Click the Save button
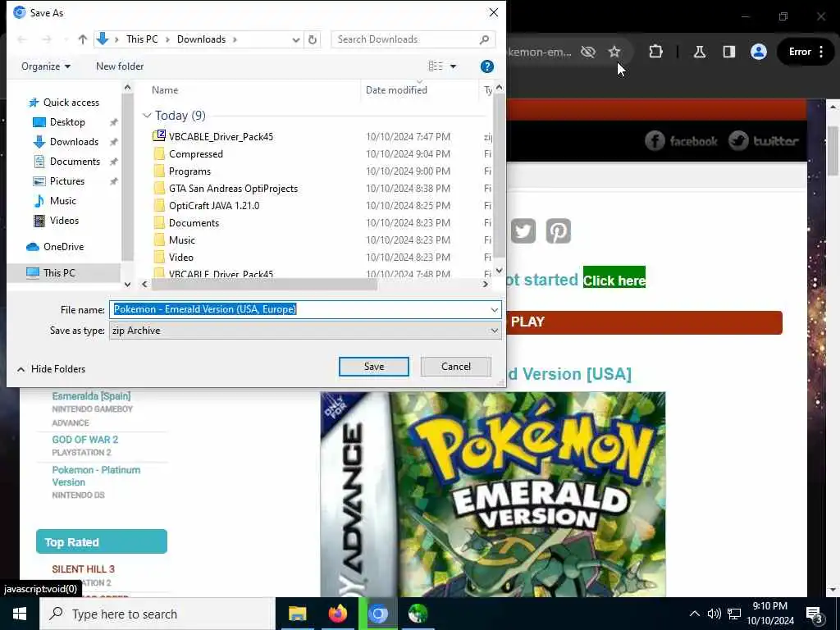The height and width of the screenshot is (630, 840). click(x=374, y=367)
